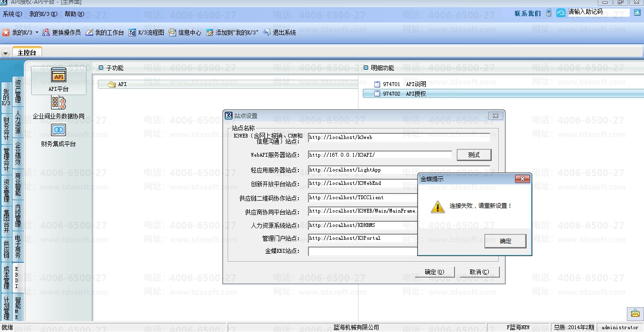This screenshot has height=332, width=644.
Task: Click 确定(O) in the 站点设置 dialog
Action: [x=434, y=272]
